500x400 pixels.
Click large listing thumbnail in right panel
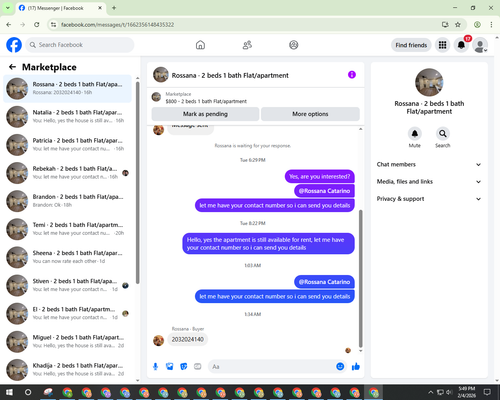(429, 82)
